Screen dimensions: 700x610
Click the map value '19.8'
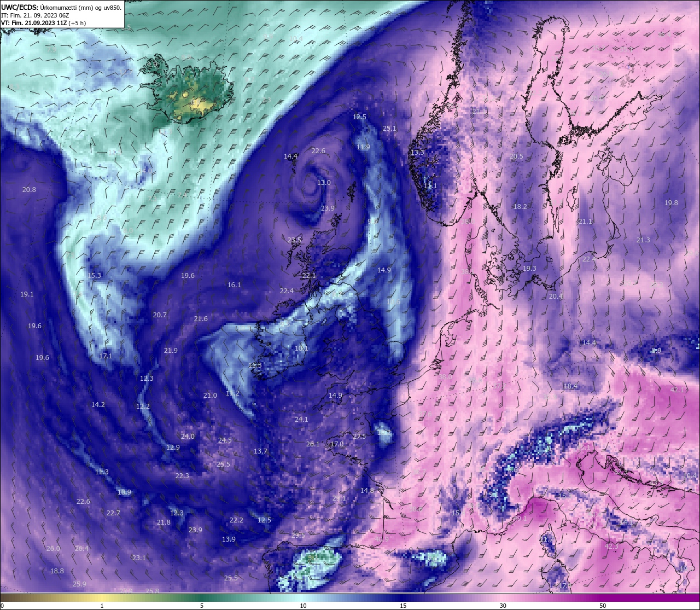[671, 203]
